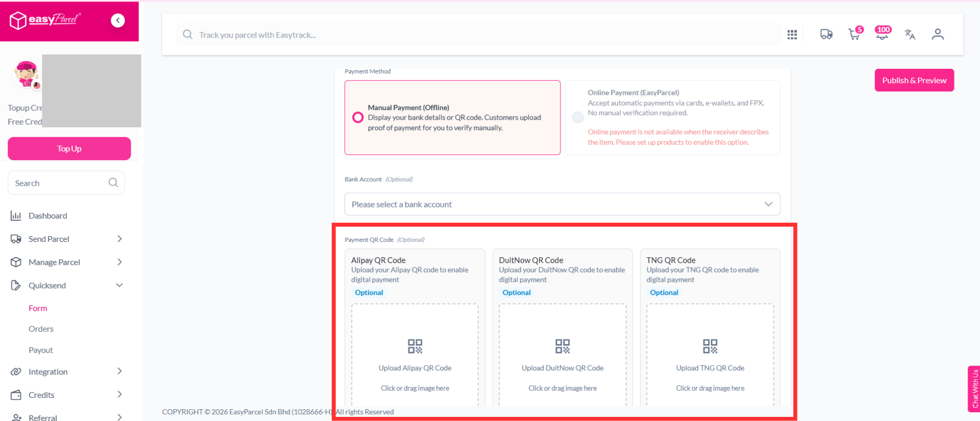Image resolution: width=980 pixels, height=421 pixels.
Task: Expand the Referral submenu chevron
Action: tap(119, 417)
